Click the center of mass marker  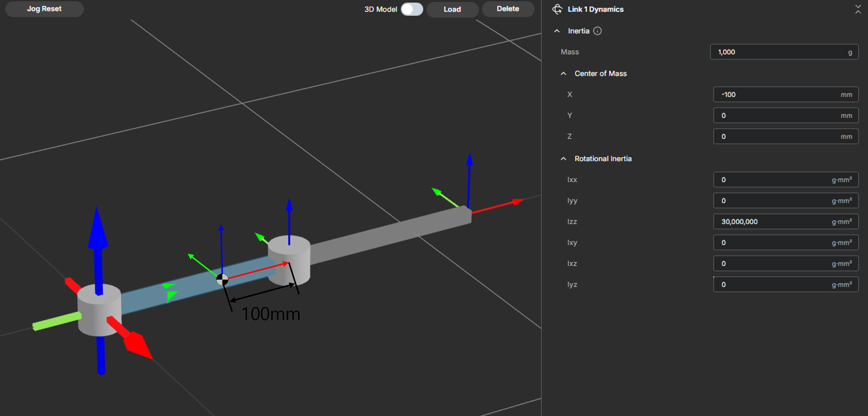coord(222,280)
